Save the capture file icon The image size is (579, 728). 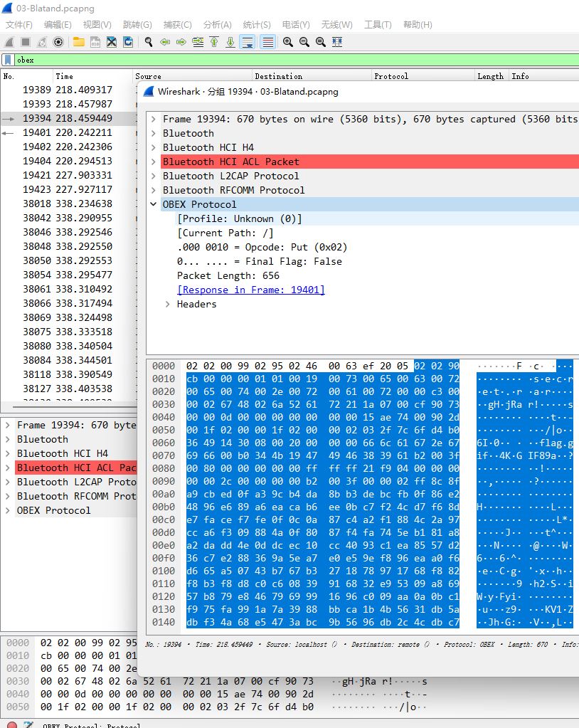tap(95, 42)
